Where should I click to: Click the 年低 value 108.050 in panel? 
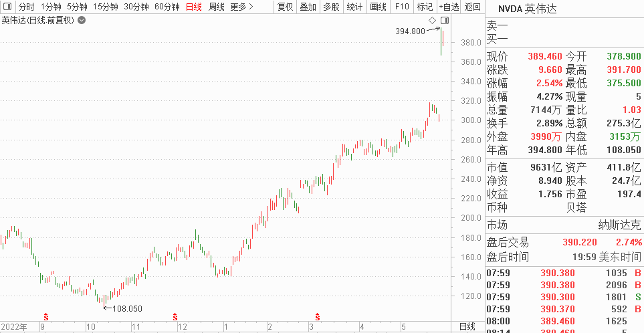coord(624,150)
